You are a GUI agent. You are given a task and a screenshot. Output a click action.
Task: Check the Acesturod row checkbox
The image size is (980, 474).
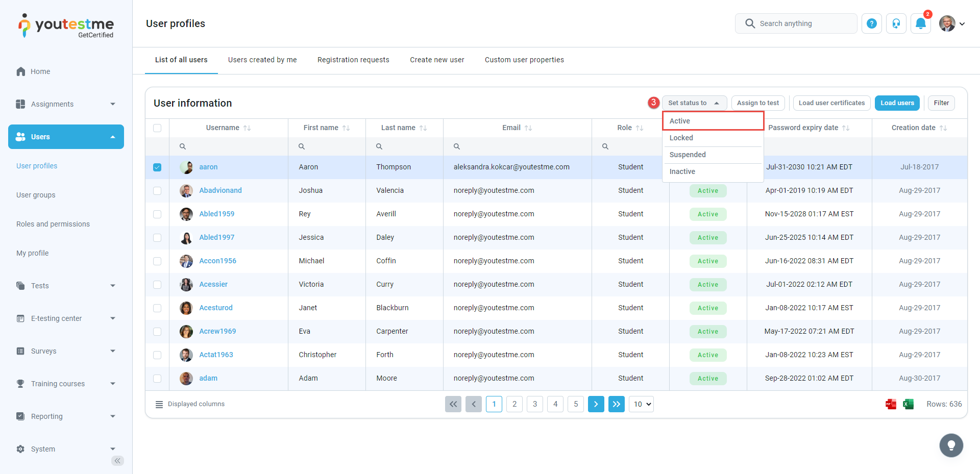(x=157, y=308)
